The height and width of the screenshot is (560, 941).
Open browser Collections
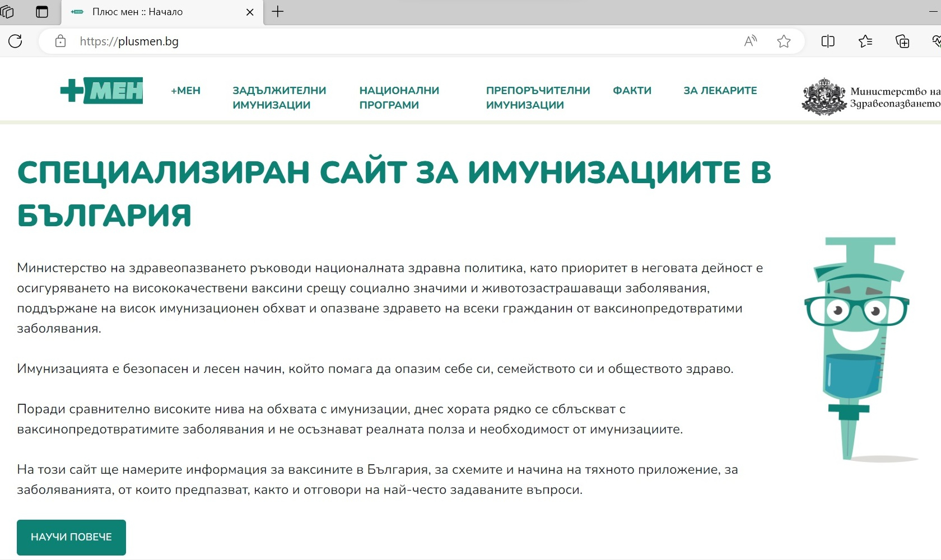902,41
